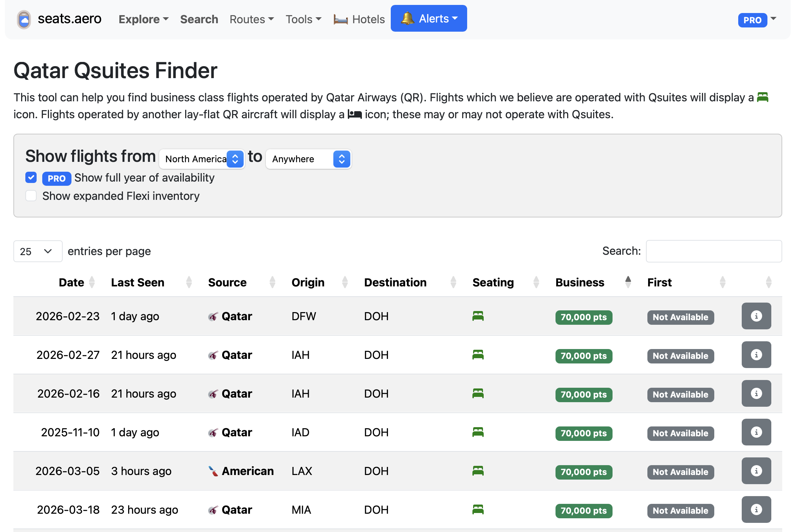The width and height of the screenshot is (797, 532).
Task: Click the date 2026-03-18
Action: coord(68,509)
